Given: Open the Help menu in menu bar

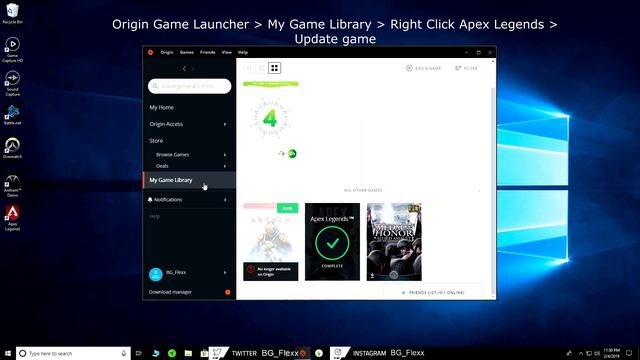Looking at the screenshot, I should click(x=243, y=52).
